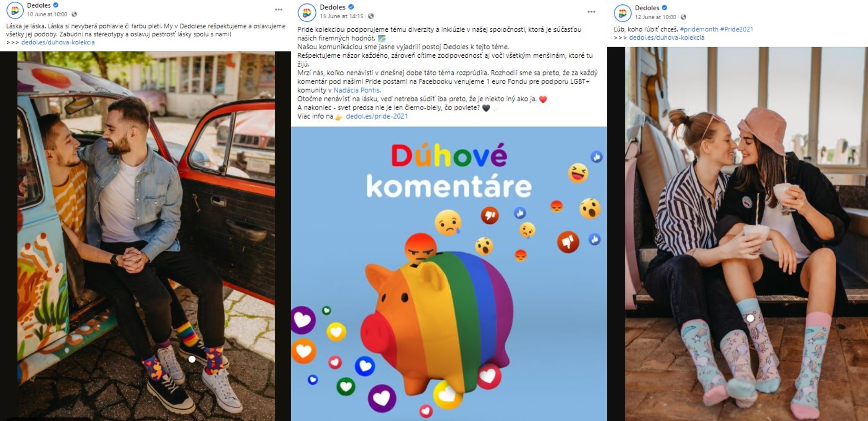The image size is (868, 421).
Task: Open the dedol.es/duhova-kolekcia link in the 10 June post
Action: [x=58, y=42]
